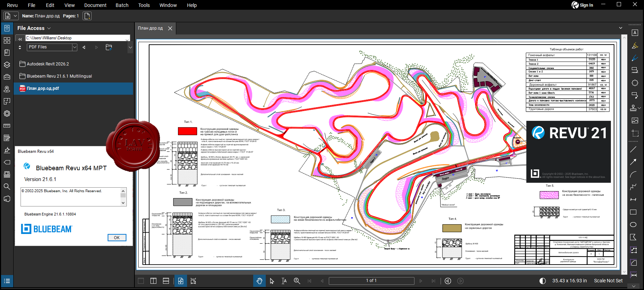Screen dimensions: 644x290
Task: Select the Polygon tool
Action: click(x=634, y=237)
